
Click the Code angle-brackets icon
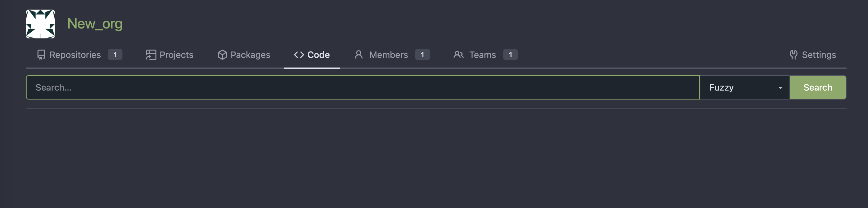tap(299, 55)
